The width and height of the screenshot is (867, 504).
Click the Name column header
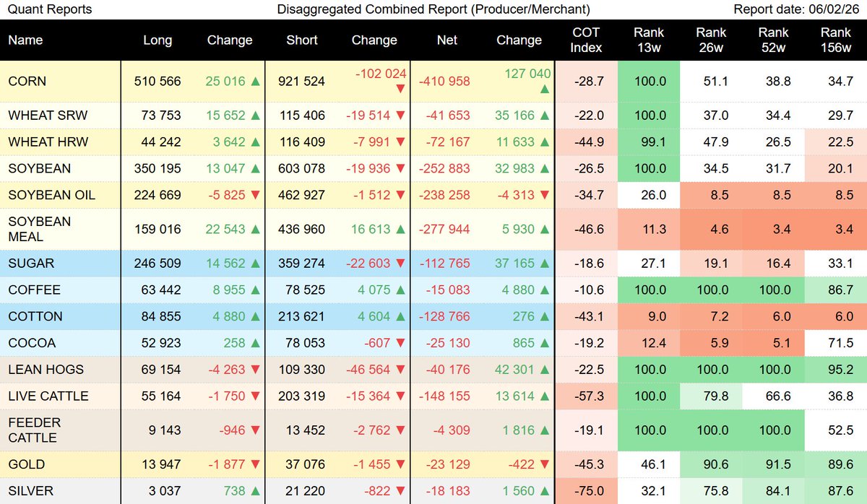tap(26, 40)
